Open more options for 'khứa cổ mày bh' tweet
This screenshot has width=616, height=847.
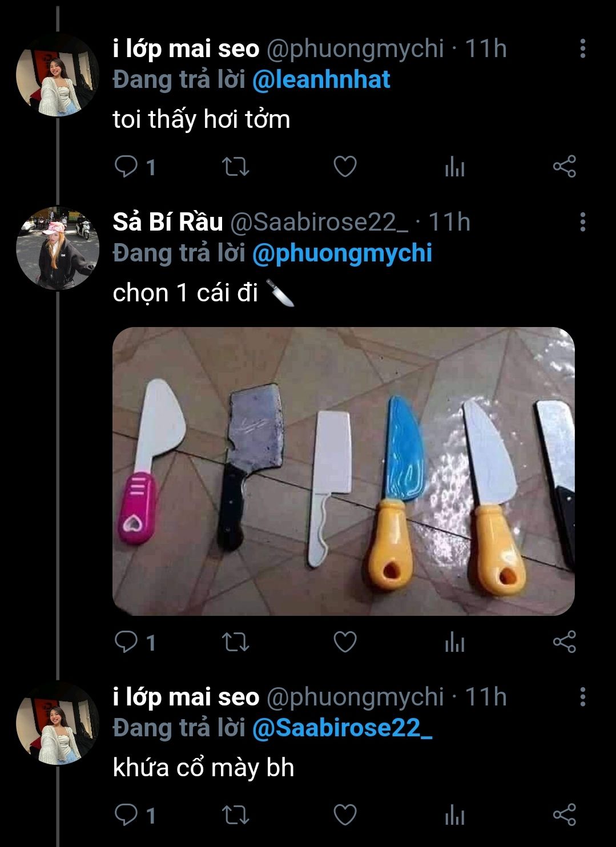point(582,697)
